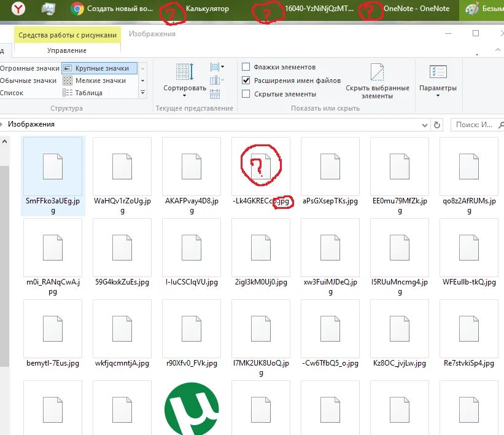The image size is (504, 435).
Task: Select file -Cw6TfbQ5_o.jpg
Action: (x=330, y=334)
